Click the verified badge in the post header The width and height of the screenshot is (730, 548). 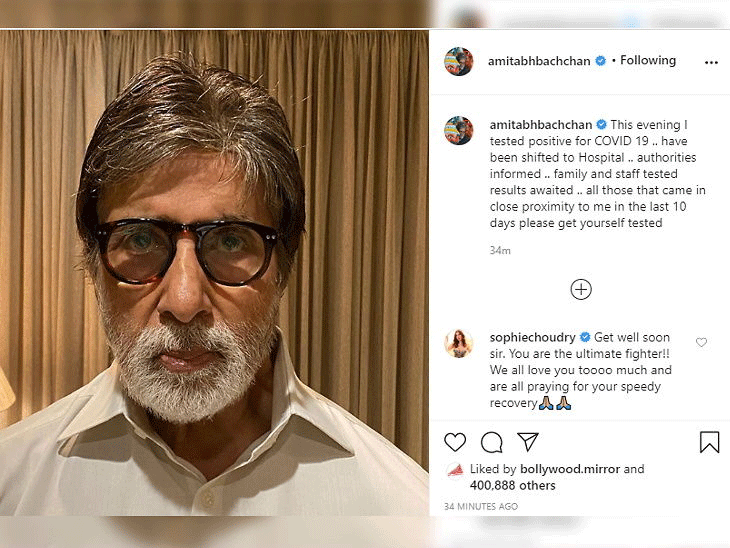601,61
